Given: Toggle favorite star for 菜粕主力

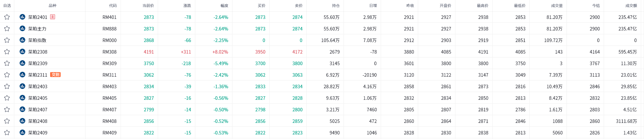Looking at the screenshot, I should [7, 29].
